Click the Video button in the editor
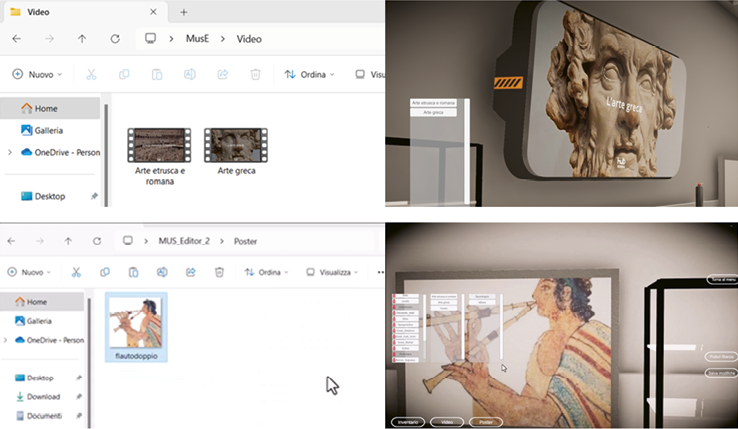The image size is (738, 429). tap(447, 422)
